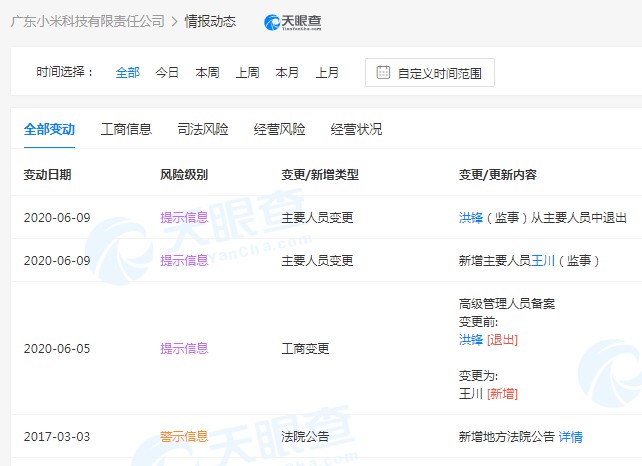
Task: Click 主要人员变更 in the 洪锋 退出 row
Action: point(317,217)
